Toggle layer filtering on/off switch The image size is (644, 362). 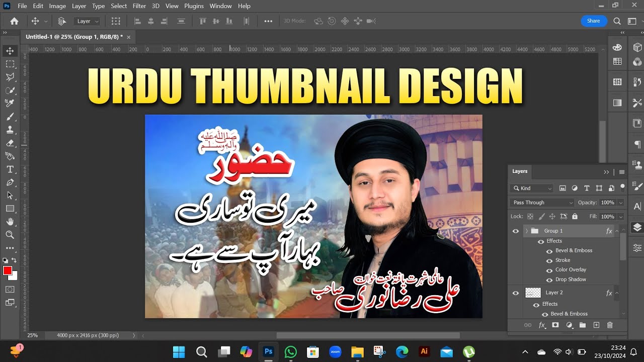(622, 187)
